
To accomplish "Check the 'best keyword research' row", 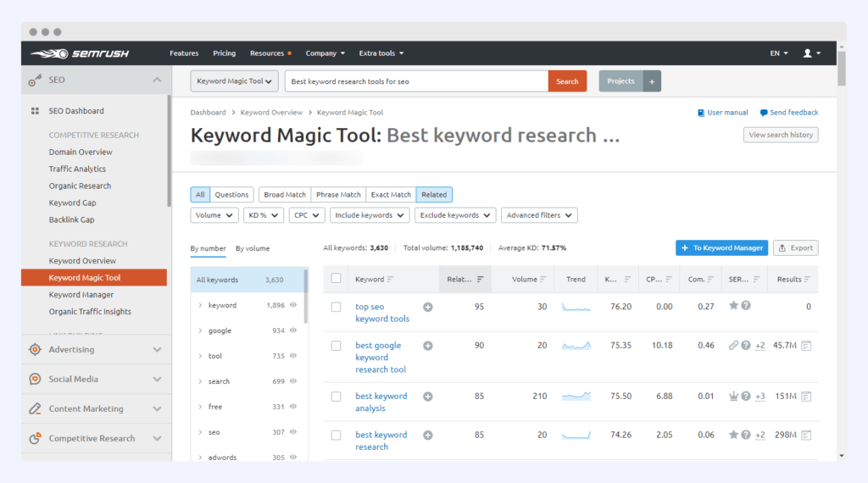I will (x=336, y=436).
